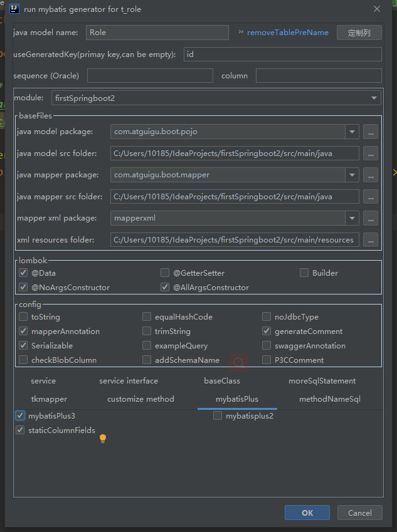This screenshot has height=532, width=397.
Task: Expand java model package dropdown
Action: (x=352, y=132)
